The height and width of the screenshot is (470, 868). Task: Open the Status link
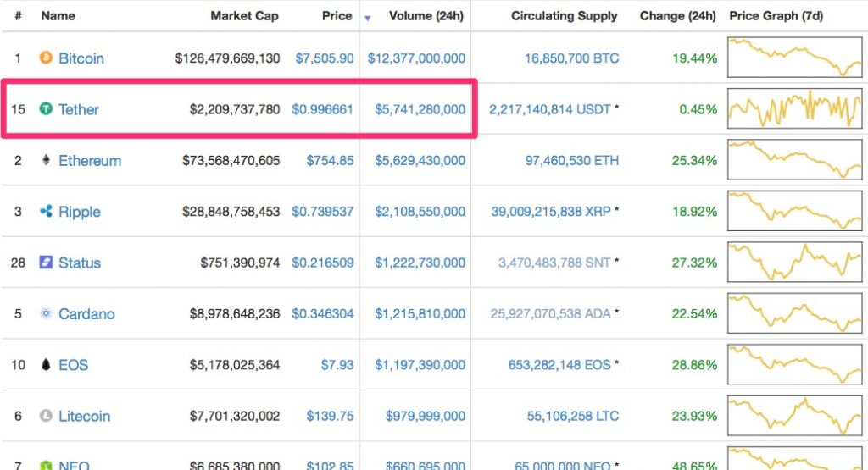pyautogui.click(x=80, y=263)
